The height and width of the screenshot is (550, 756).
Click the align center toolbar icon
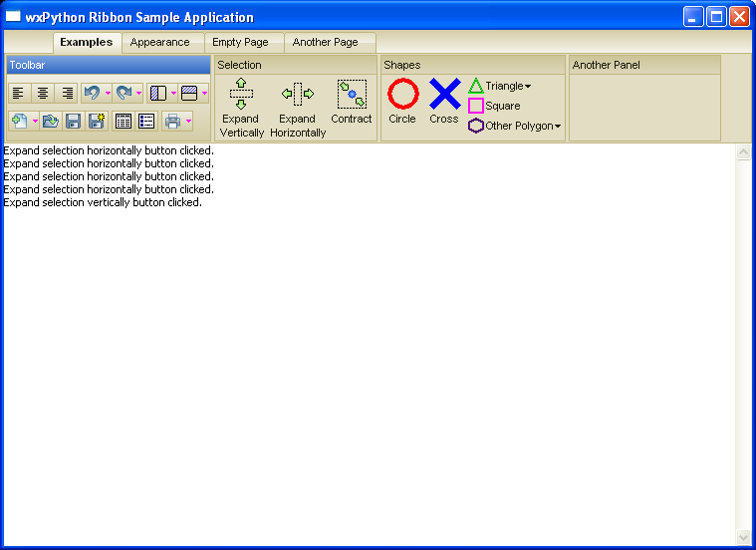pos(43,93)
